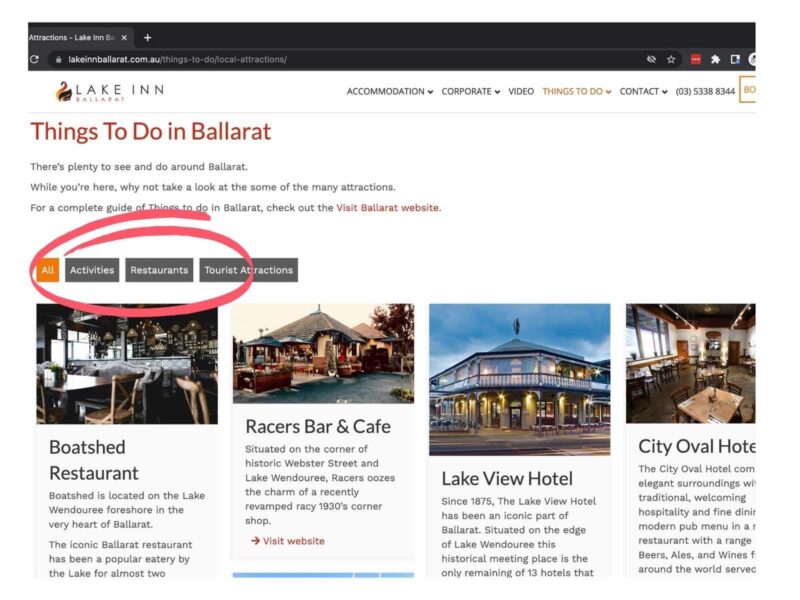Click the Lake Inn Ballarat swan logo

click(110, 92)
